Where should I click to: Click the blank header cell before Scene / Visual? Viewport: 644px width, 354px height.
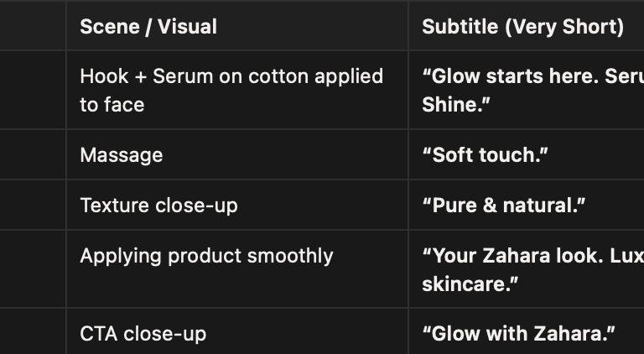33,27
